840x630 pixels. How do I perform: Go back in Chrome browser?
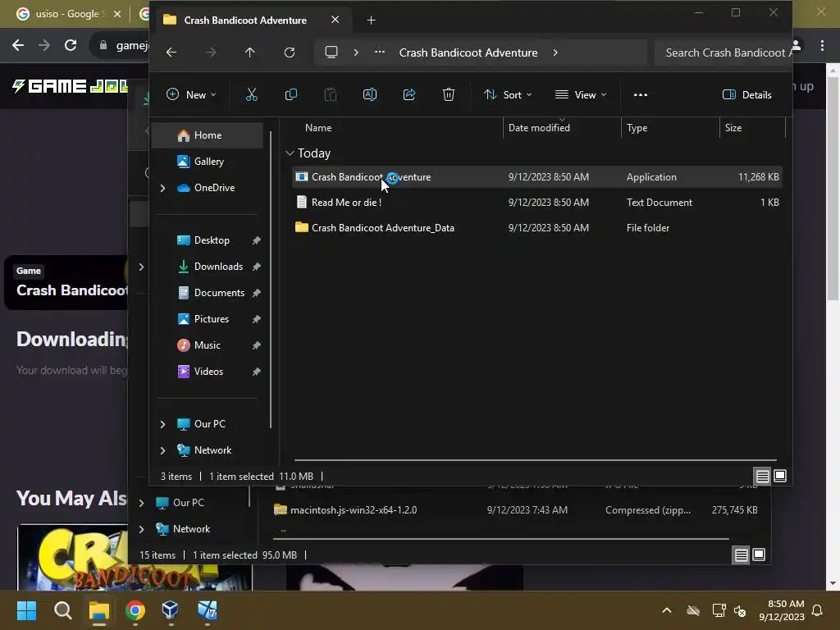(18, 46)
